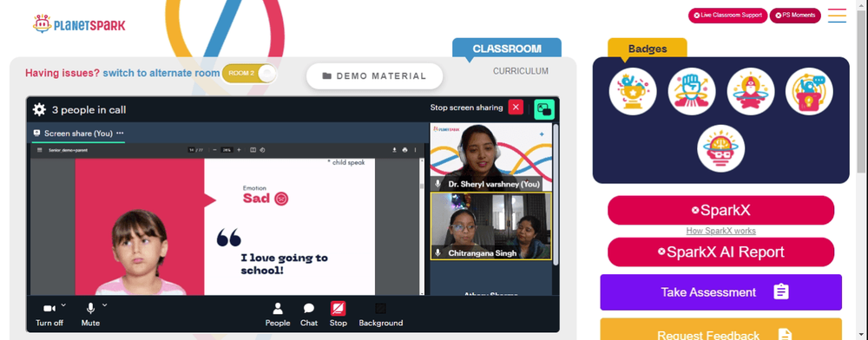Click the clipboard icon on Take Assessment

coord(781,292)
